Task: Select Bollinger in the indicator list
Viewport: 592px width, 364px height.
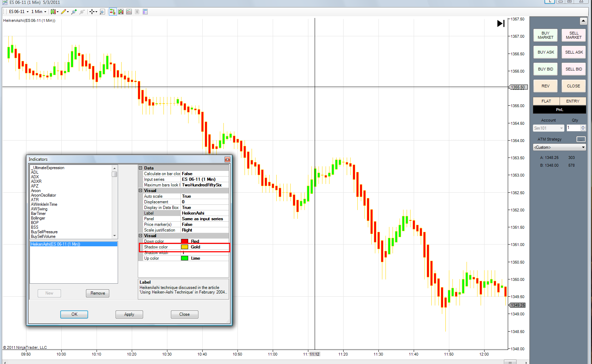Action: click(x=38, y=218)
